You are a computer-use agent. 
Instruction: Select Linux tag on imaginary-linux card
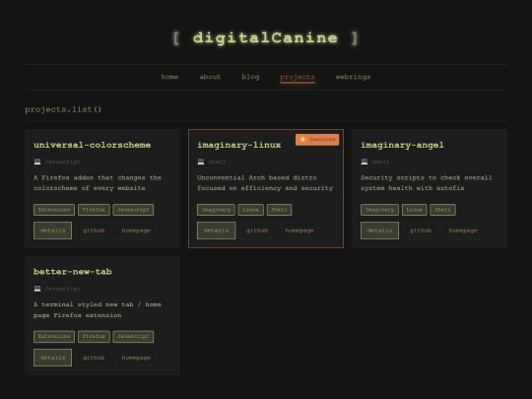coord(251,210)
